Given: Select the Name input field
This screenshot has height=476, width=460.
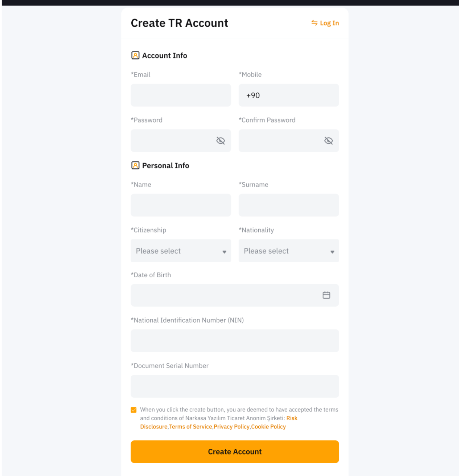Looking at the screenshot, I should 181,205.
